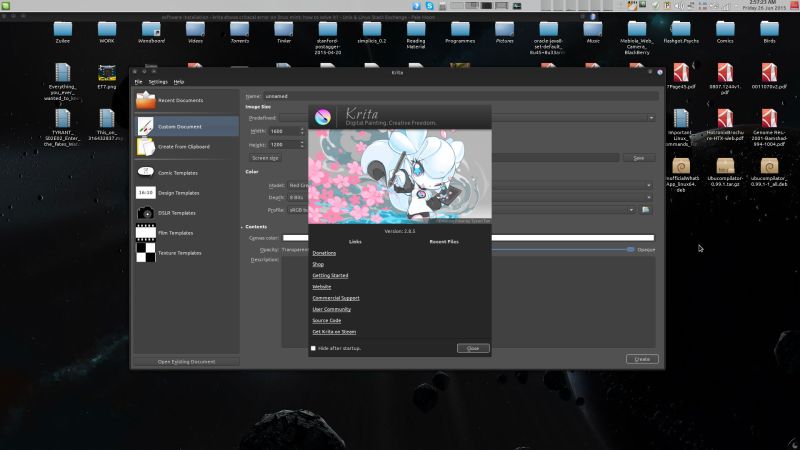Adjust the Width spinner arrows
The width and height of the screenshot is (800, 450).
(x=302, y=131)
